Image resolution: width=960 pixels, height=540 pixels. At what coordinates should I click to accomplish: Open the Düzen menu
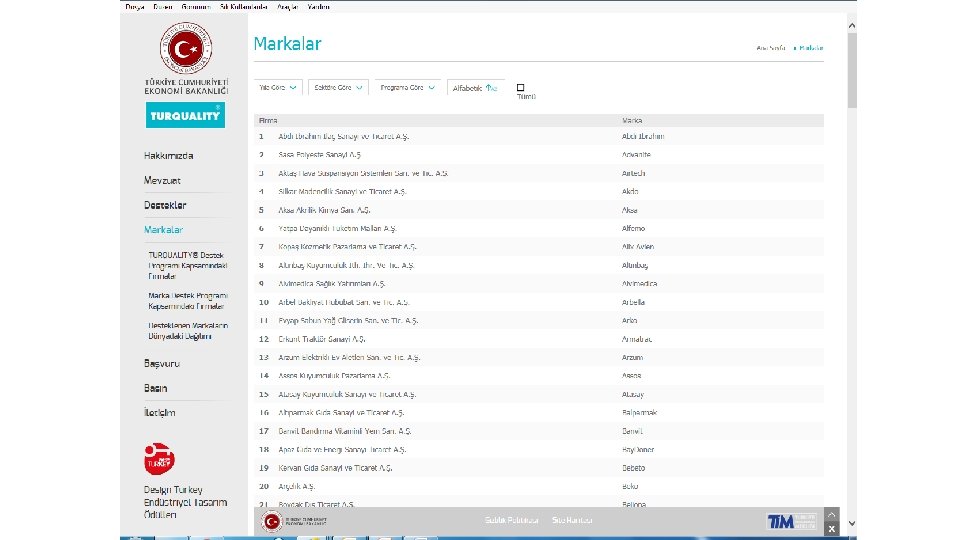click(x=162, y=7)
